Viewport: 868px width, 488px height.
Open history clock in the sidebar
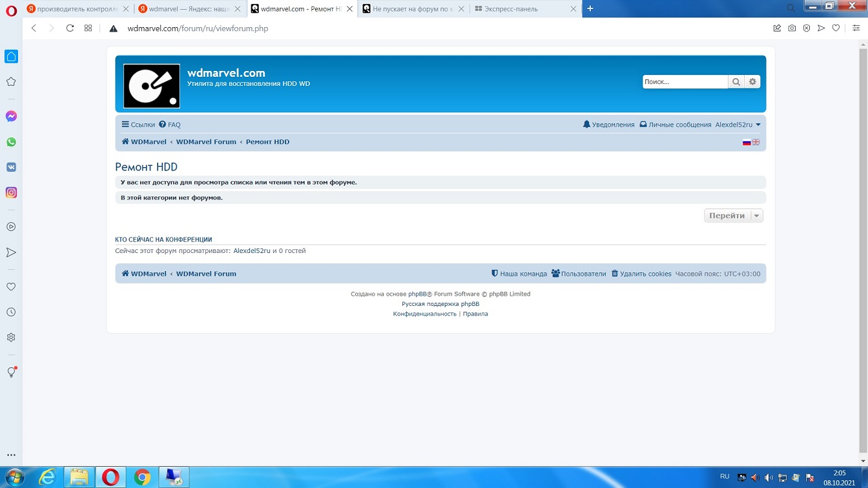[x=11, y=312]
